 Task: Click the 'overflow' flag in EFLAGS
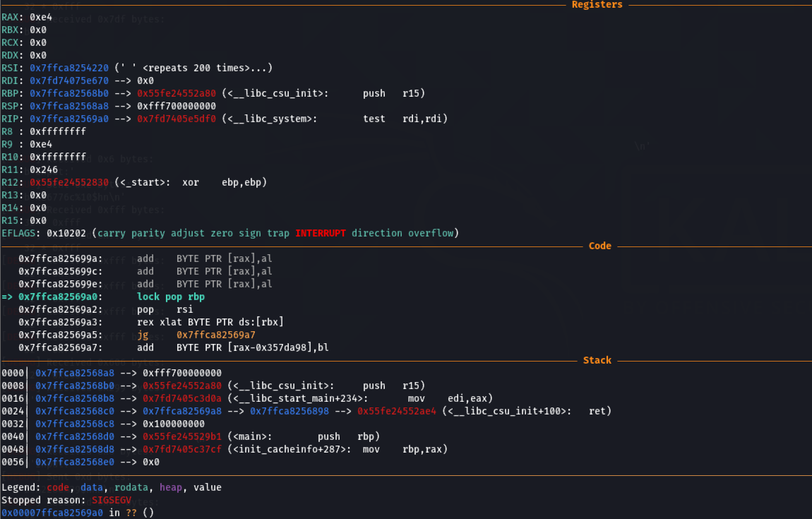(431, 233)
